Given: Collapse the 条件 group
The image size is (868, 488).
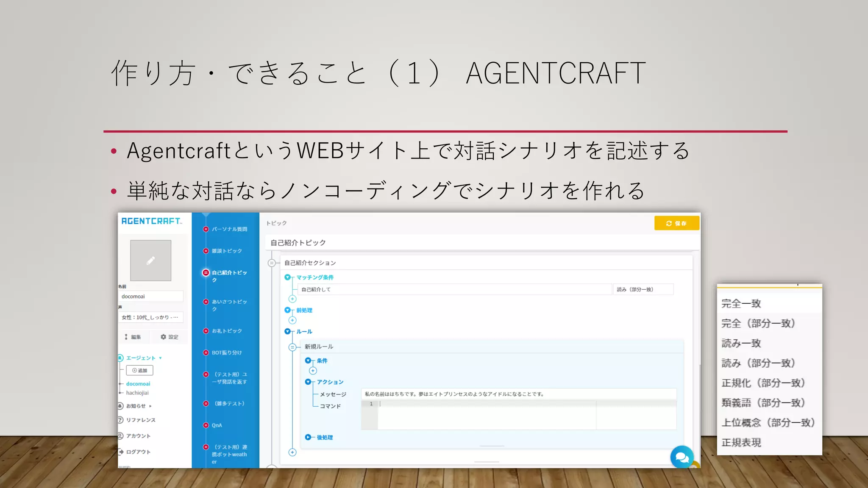Looking at the screenshot, I should pos(308,360).
